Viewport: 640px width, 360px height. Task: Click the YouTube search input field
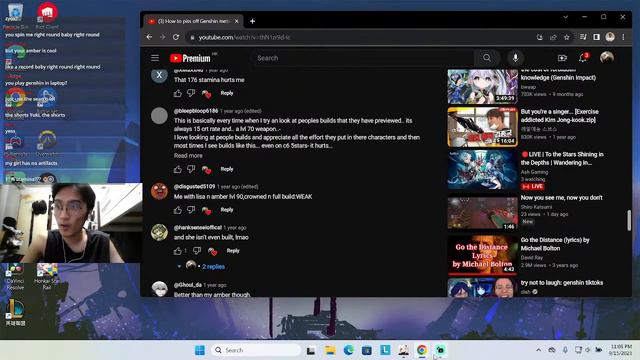tap(363, 58)
